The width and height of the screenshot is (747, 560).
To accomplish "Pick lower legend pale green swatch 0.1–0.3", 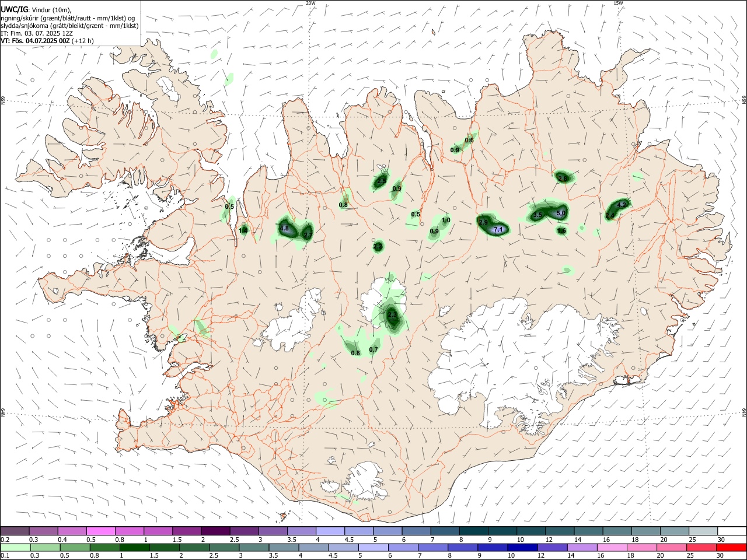I will pyautogui.click(x=15, y=547).
